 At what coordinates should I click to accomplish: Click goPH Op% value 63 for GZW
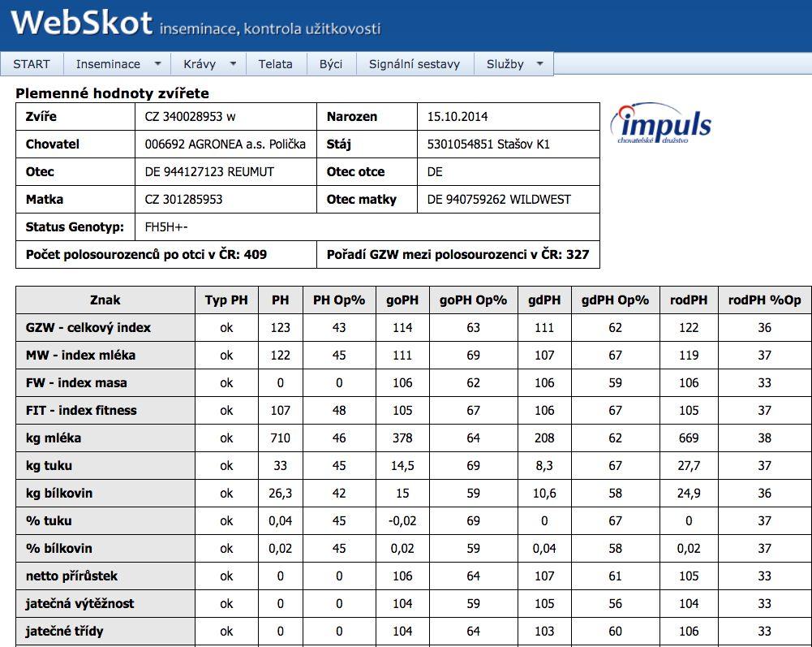473,328
